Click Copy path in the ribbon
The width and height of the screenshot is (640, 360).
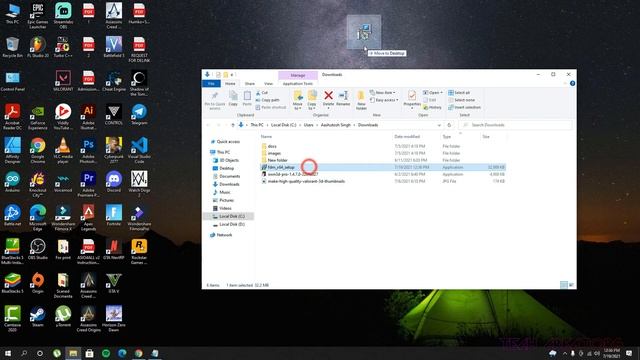click(x=267, y=100)
